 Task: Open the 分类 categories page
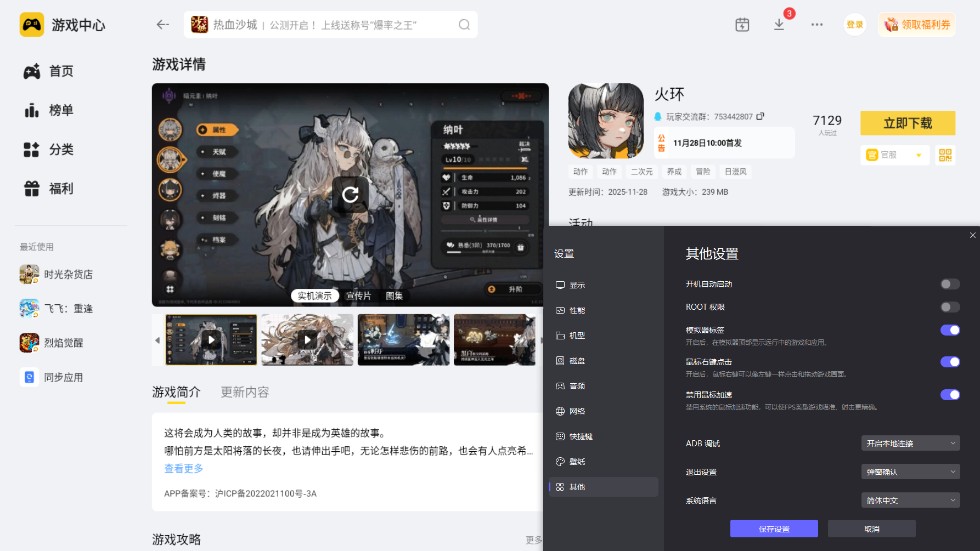point(60,149)
